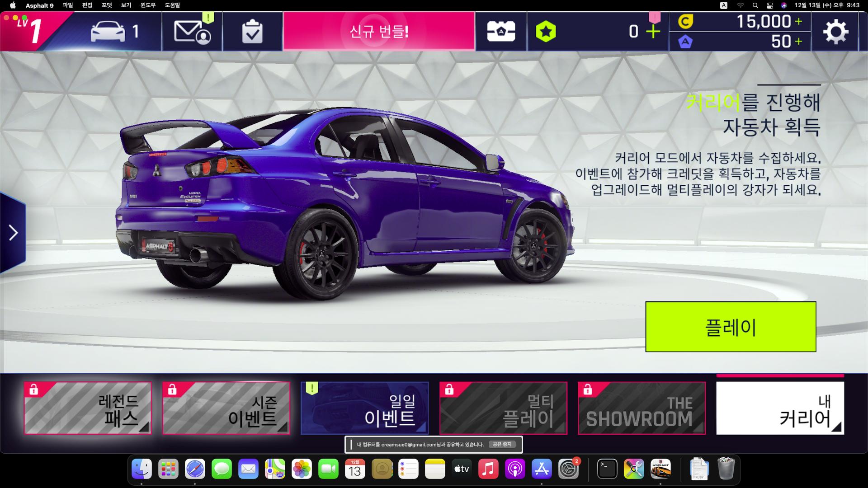868x488 pixels.
Task: Select the 일일 이벤트 tab
Action: [364, 408]
